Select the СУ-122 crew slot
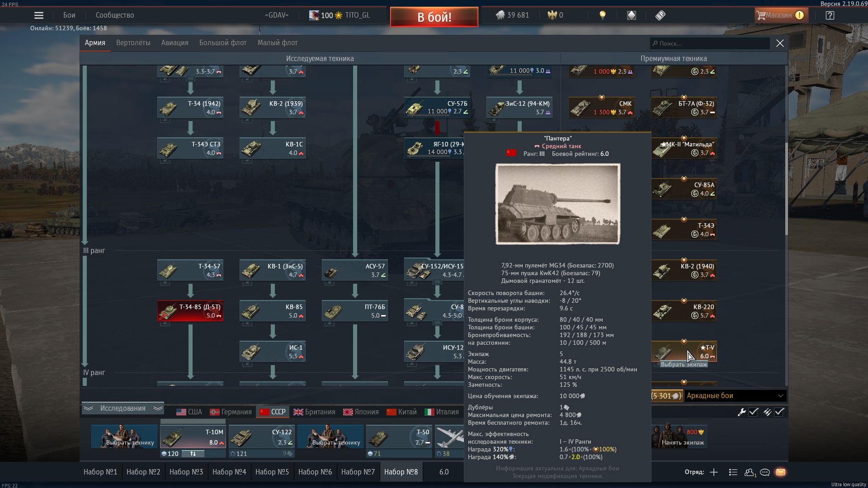The image size is (868, 488). point(262,436)
